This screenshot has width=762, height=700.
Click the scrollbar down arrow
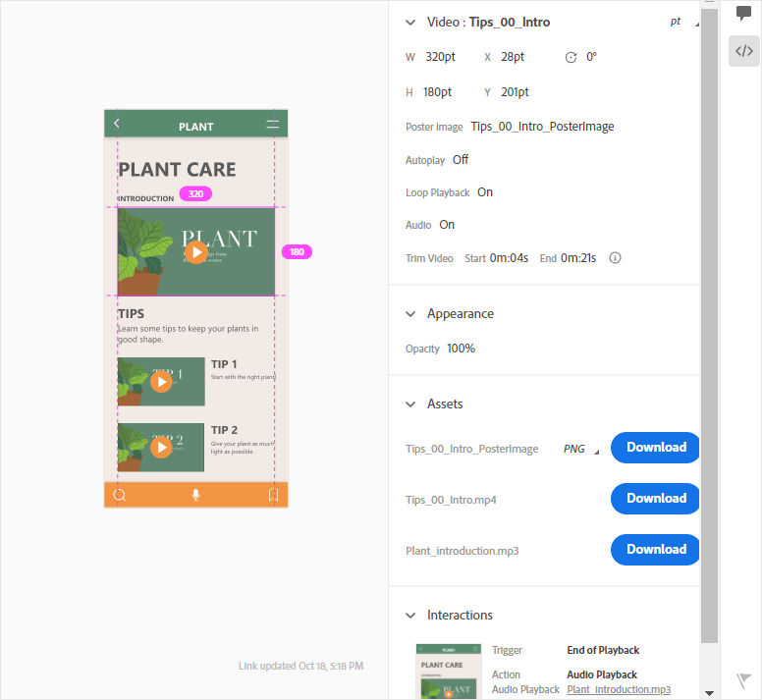click(x=710, y=693)
